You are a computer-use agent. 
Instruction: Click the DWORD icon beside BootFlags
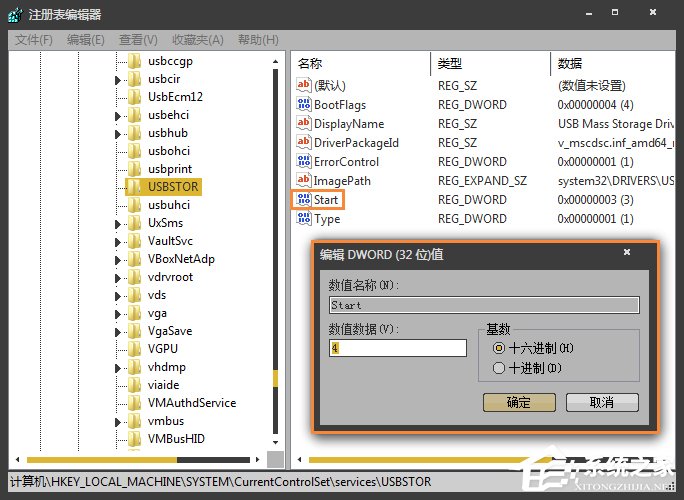(x=303, y=104)
